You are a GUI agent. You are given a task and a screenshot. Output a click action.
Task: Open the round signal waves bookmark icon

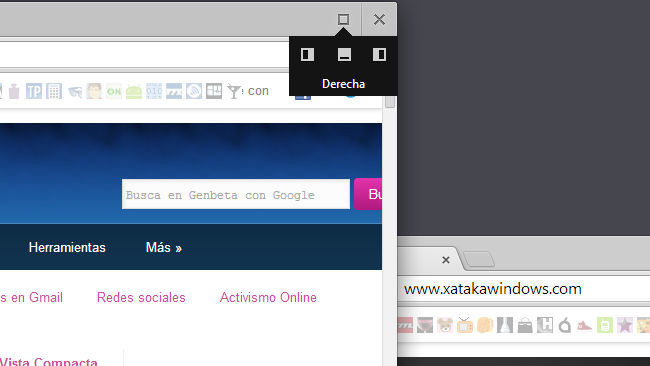coord(194,91)
